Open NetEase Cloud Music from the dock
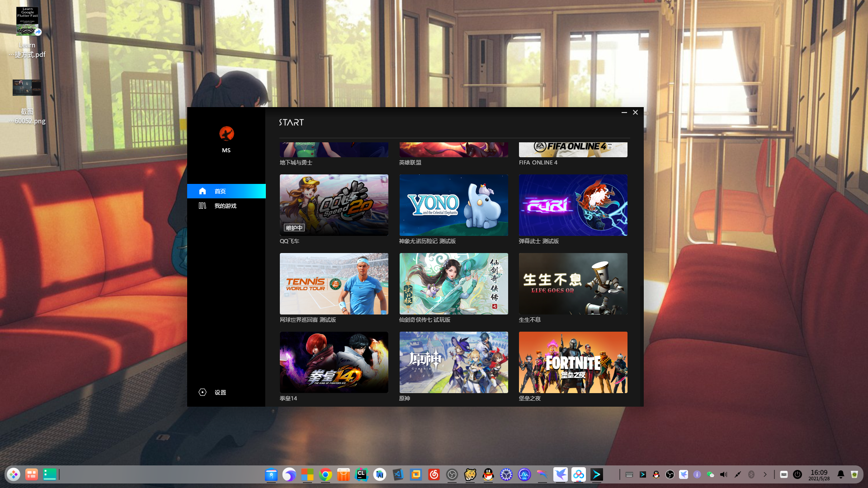This screenshot has height=488, width=868. 434,474
